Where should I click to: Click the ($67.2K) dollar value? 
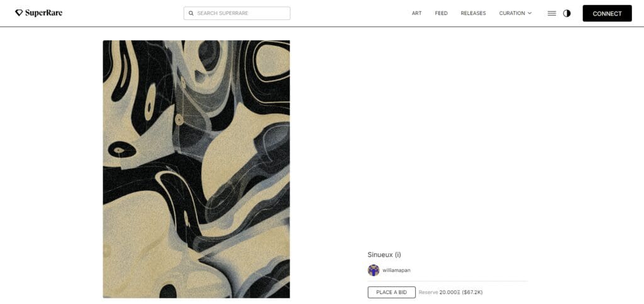(x=472, y=293)
